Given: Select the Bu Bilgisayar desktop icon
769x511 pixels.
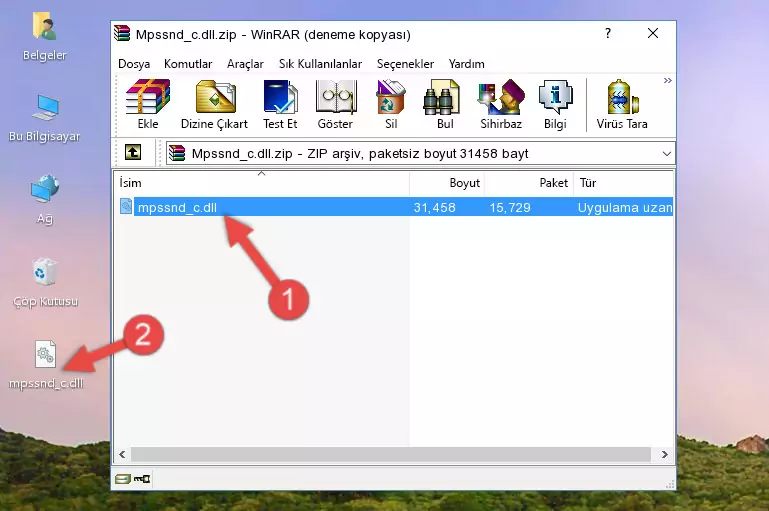Looking at the screenshot, I should pyautogui.click(x=45, y=118).
